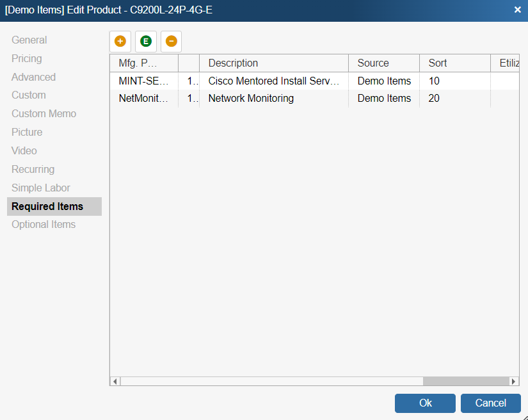The height and width of the screenshot is (420, 528).
Task: Click the green E edit item icon
Action: pyautogui.click(x=146, y=42)
